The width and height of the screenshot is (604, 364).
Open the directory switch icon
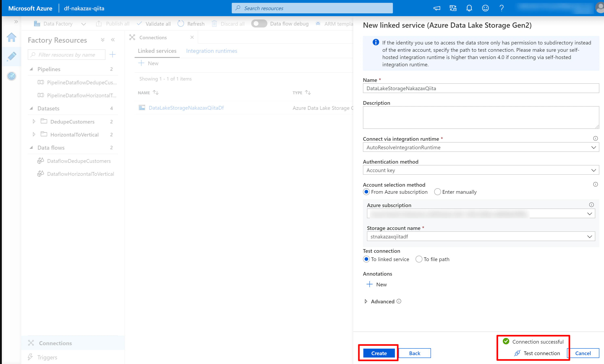pyautogui.click(x=453, y=8)
